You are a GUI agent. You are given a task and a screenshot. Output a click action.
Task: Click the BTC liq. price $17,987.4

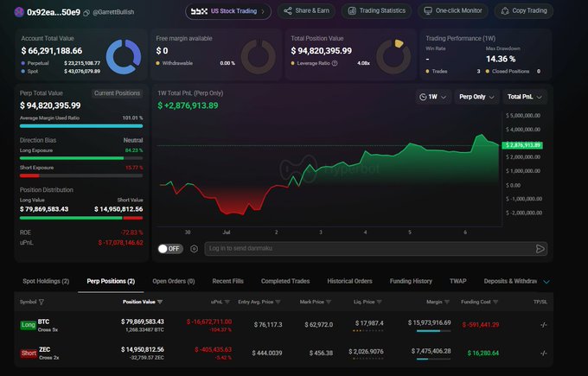[x=369, y=323]
